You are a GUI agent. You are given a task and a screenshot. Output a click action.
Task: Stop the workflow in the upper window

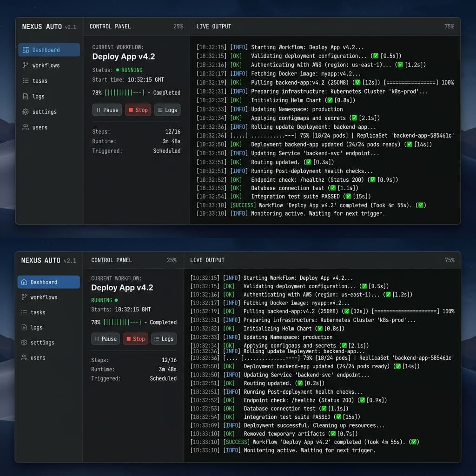click(x=138, y=110)
